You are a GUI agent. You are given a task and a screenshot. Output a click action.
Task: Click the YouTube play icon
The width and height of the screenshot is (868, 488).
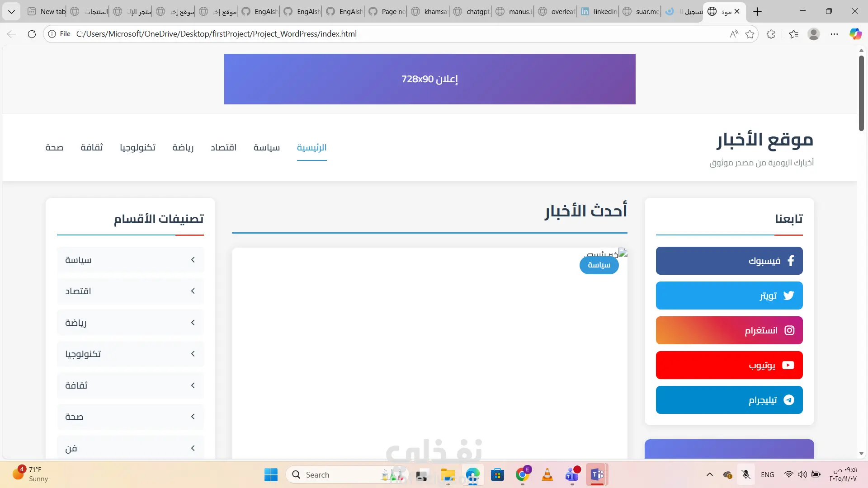pyautogui.click(x=788, y=365)
